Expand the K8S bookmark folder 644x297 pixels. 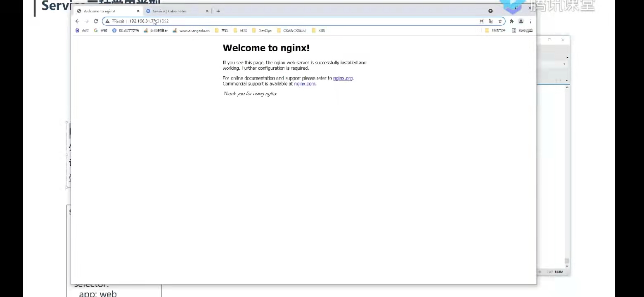coord(319,31)
